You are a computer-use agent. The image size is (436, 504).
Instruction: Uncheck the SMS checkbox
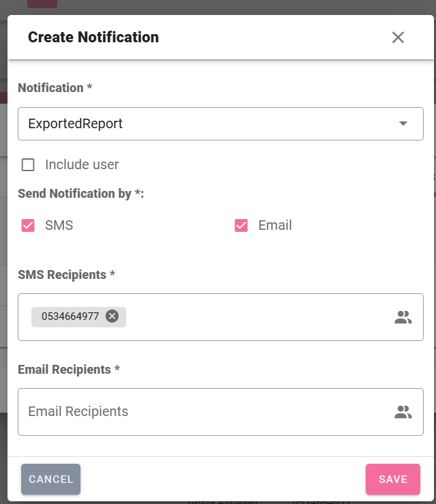tap(28, 225)
